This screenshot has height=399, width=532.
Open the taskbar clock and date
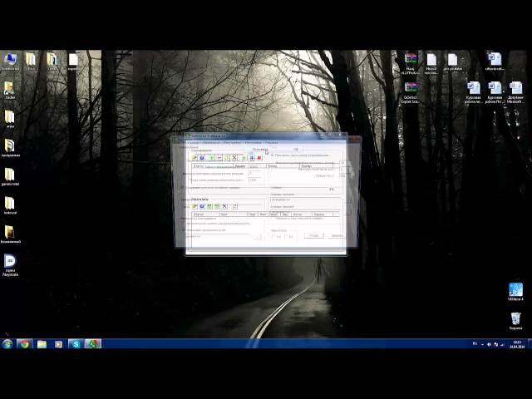pyautogui.click(x=516, y=344)
